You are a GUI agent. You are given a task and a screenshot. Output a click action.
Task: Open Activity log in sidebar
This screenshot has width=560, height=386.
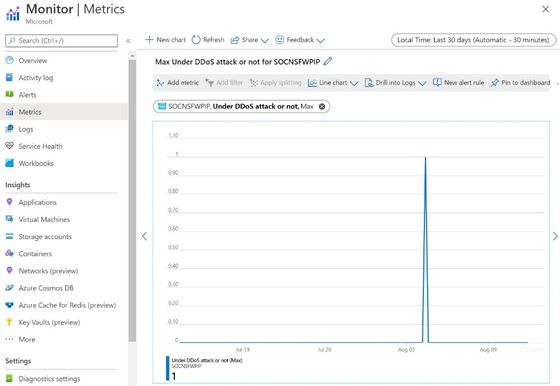(x=36, y=77)
